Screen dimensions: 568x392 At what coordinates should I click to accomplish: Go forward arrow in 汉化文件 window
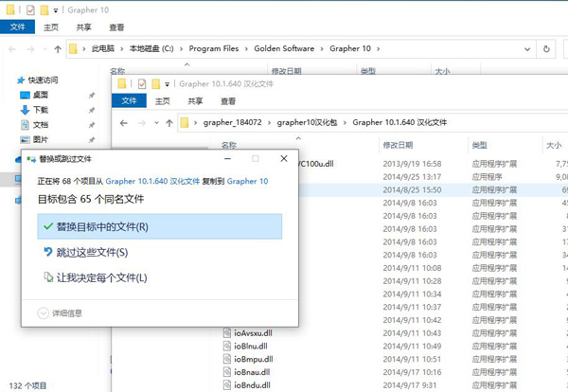click(x=142, y=123)
